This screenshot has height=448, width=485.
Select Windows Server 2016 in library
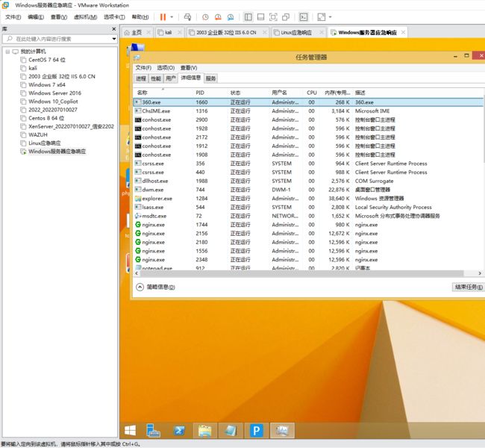click(54, 93)
